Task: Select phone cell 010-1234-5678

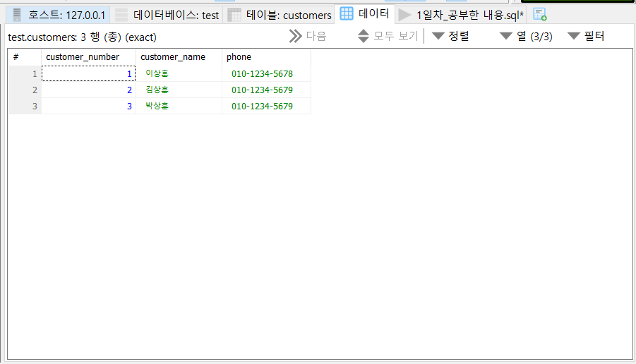Action: pos(267,73)
